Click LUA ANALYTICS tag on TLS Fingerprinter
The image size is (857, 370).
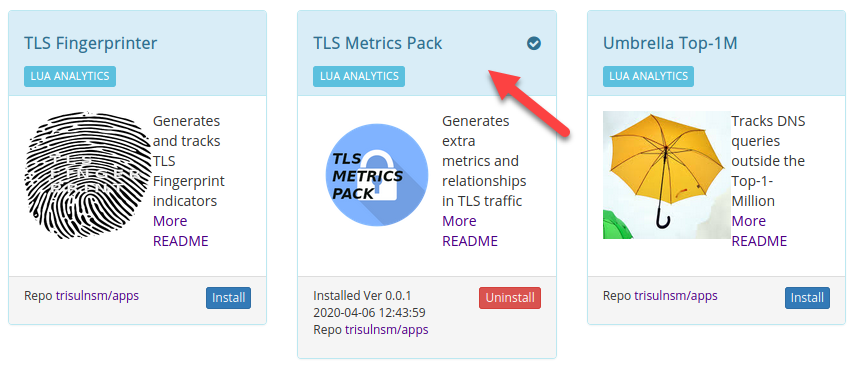(70, 77)
